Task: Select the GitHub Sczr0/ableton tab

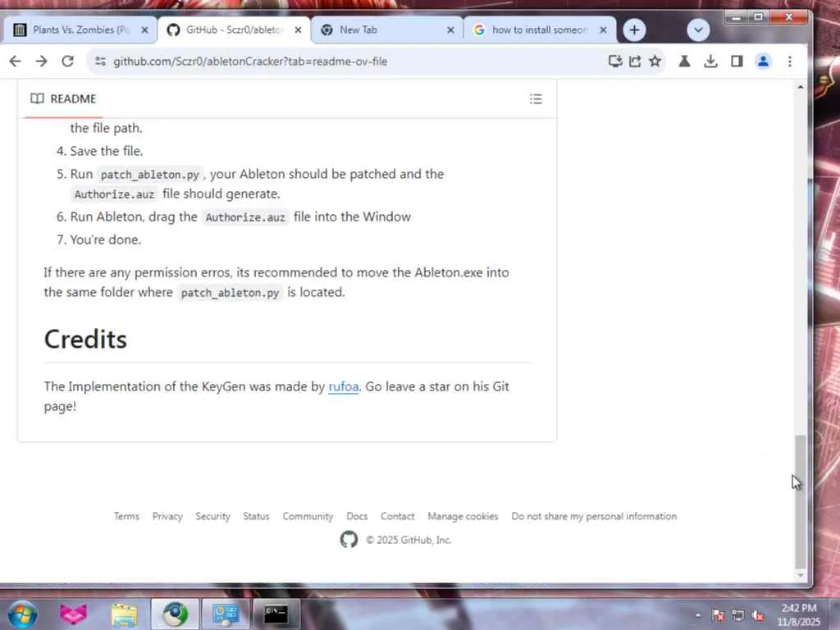Action: (x=234, y=30)
